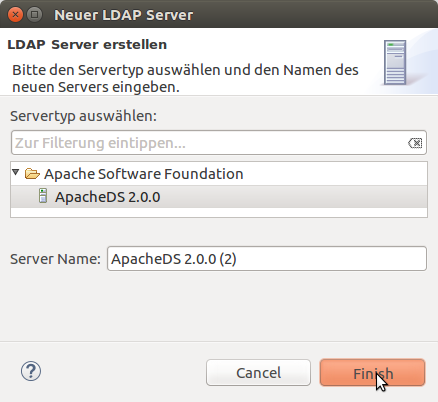Clear the filter text field icon
438x402 pixels.
pos(415,143)
